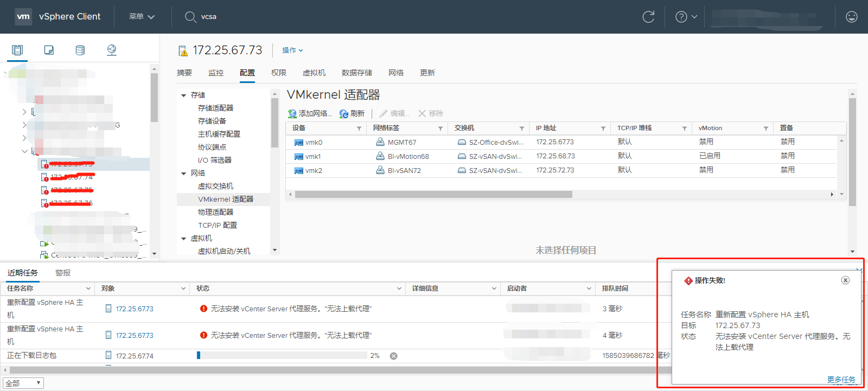Open Hosts and Clusters inventory view icon
Screen dimensions: 868x391
[x=17, y=50]
